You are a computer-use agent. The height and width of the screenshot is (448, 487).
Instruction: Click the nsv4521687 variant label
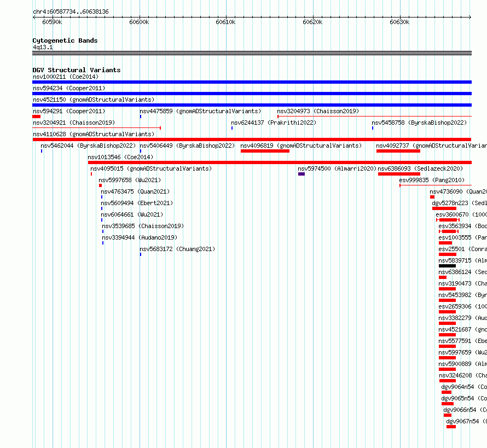point(462,329)
